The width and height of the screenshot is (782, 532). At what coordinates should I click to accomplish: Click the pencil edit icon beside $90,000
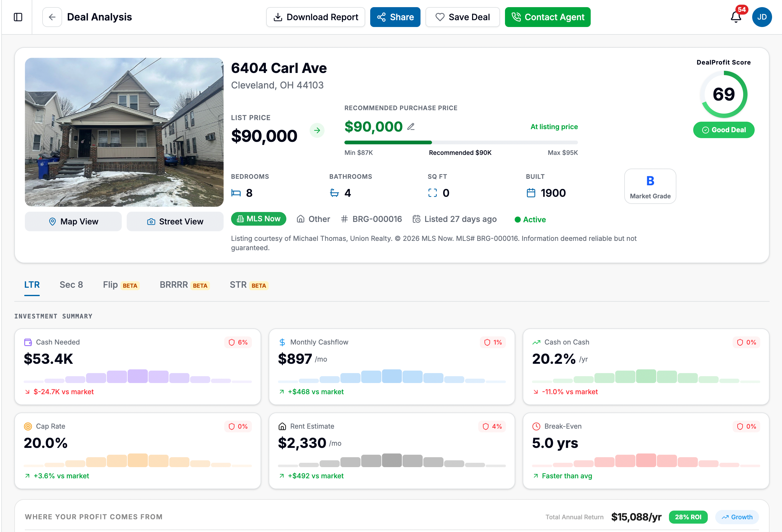pyautogui.click(x=411, y=127)
